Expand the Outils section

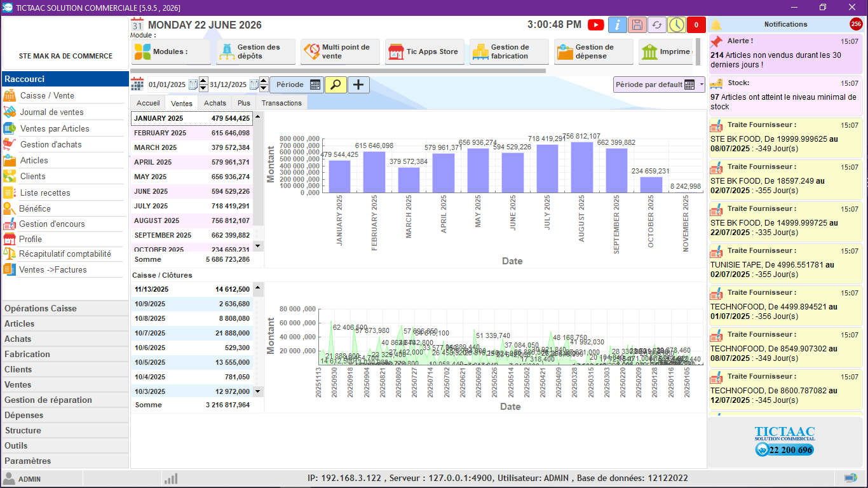click(65, 445)
